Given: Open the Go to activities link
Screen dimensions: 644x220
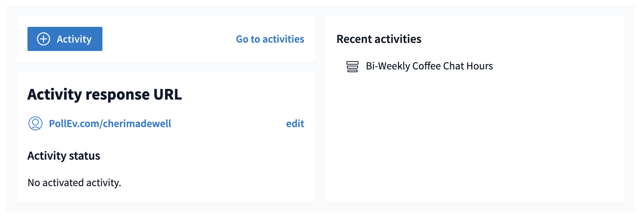Looking at the screenshot, I should [x=270, y=39].
